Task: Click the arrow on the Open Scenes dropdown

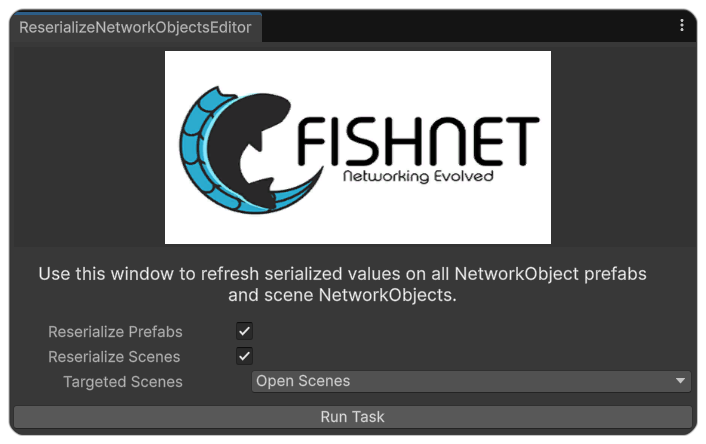Action: [681, 381]
